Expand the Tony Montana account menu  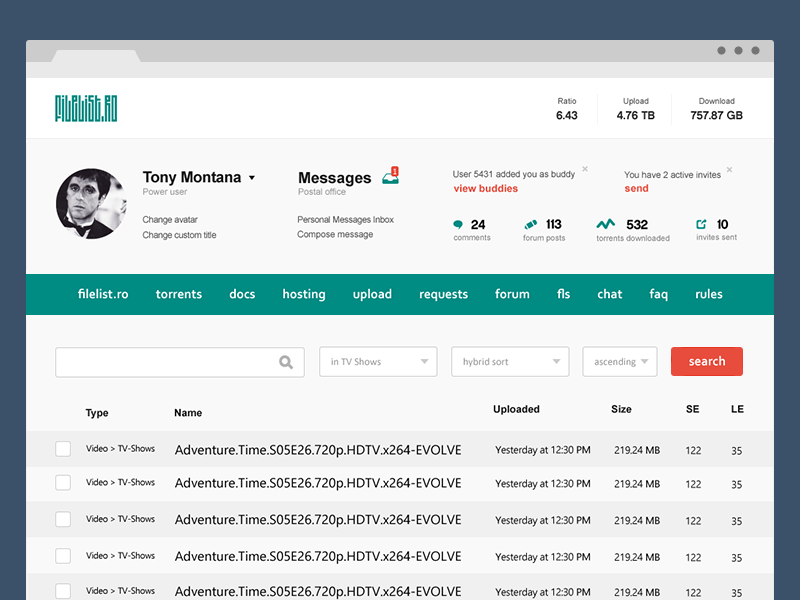tap(253, 177)
